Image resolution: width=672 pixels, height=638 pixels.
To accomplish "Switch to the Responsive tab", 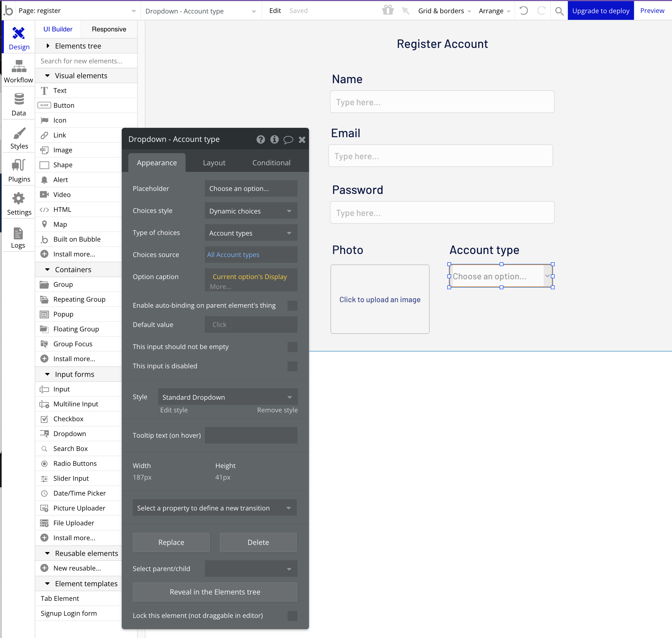I will click(x=109, y=29).
